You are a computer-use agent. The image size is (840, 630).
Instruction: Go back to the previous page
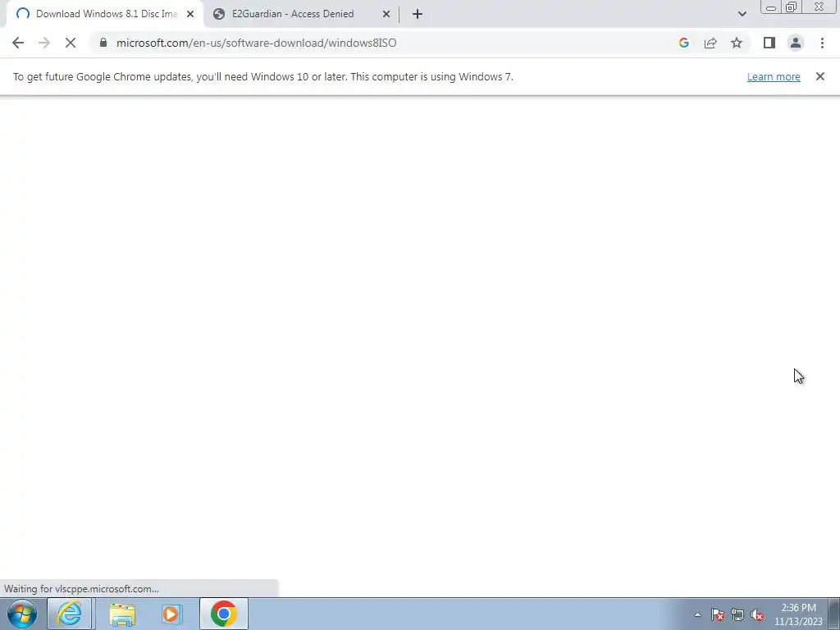(x=18, y=43)
